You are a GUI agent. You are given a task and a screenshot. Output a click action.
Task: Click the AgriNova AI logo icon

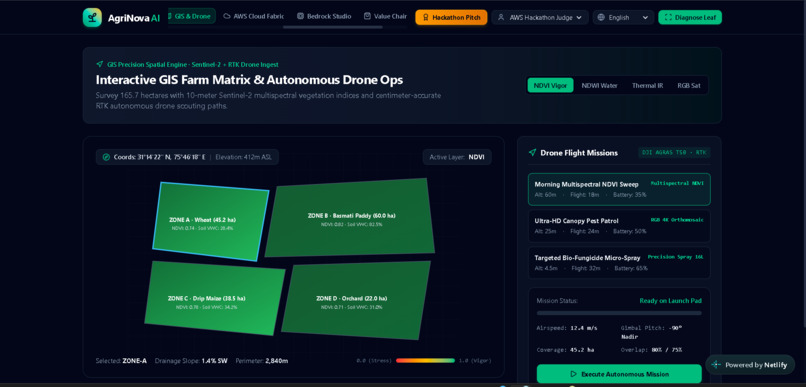pos(92,17)
